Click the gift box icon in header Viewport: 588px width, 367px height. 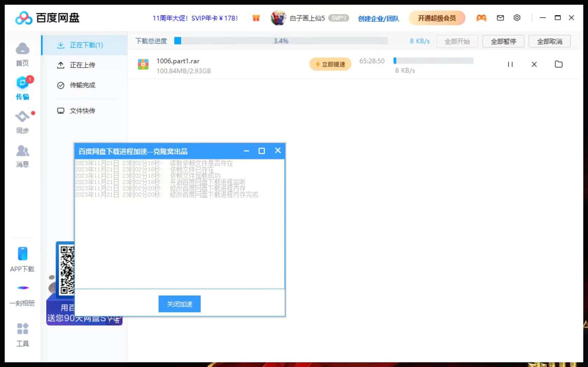256,18
